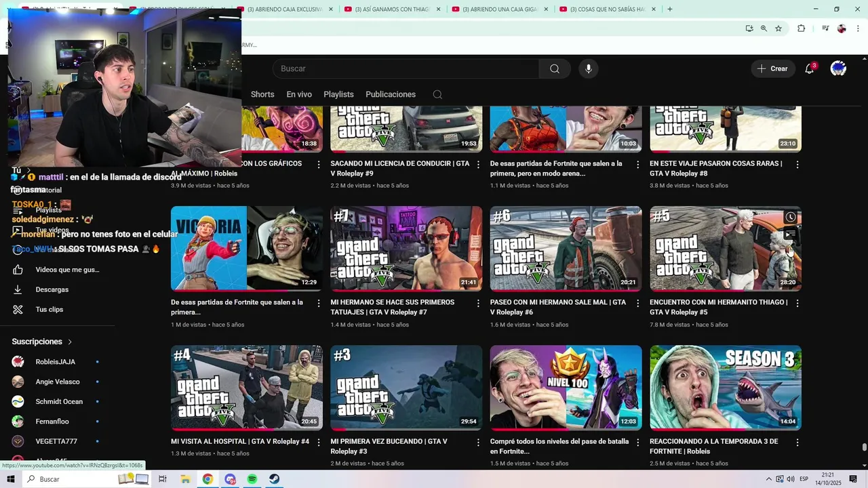Open a new browser tab with plus button
Image resolution: width=868 pixels, height=488 pixels.
point(670,9)
